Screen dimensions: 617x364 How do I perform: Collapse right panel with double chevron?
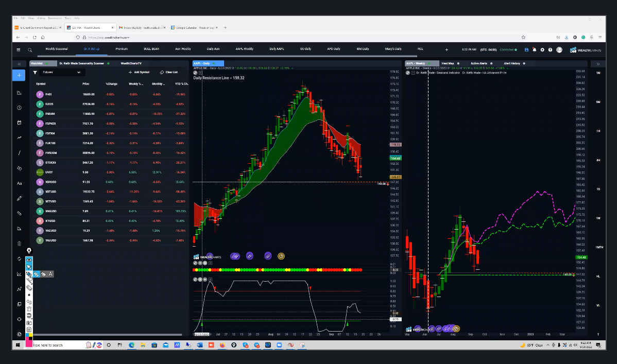coord(598,64)
